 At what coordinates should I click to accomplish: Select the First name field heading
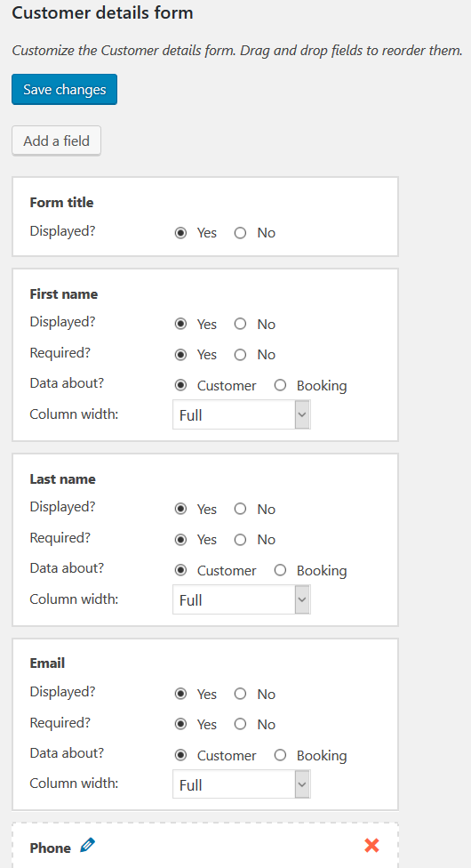coord(64,294)
